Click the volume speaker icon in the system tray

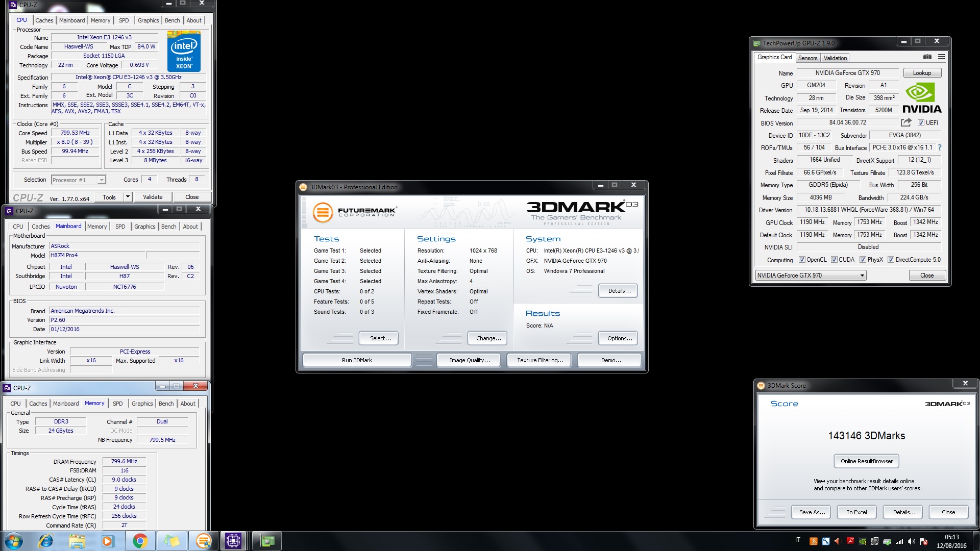coord(911,541)
